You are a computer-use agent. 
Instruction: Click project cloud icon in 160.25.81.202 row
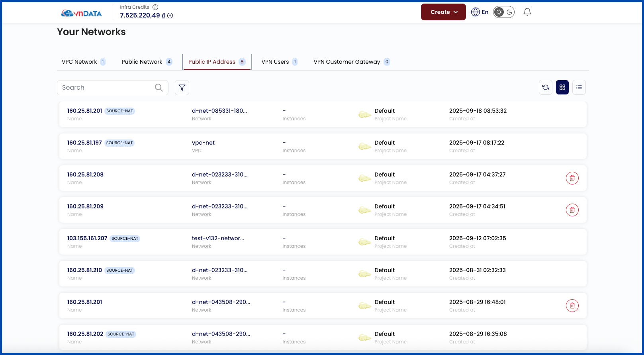365,337
